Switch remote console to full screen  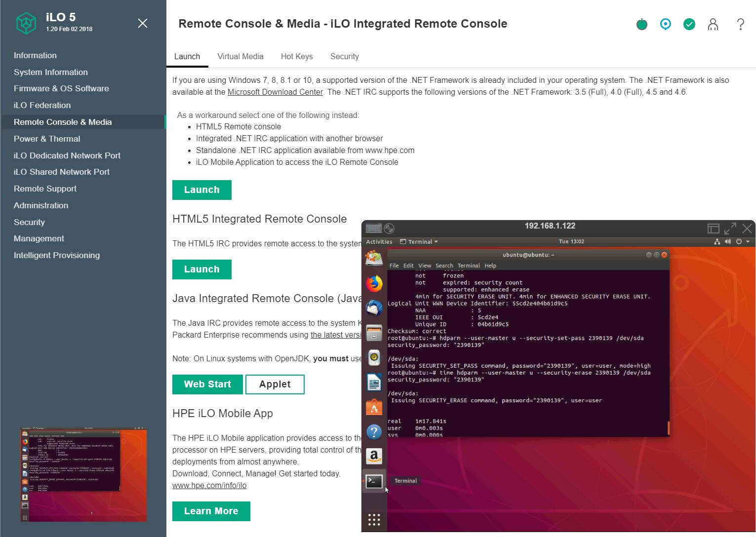tap(730, 228)
